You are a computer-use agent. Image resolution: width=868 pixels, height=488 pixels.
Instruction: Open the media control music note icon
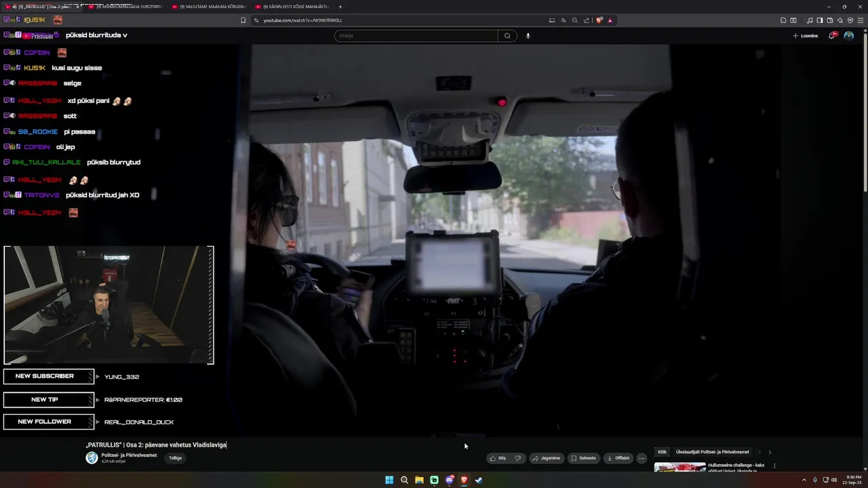pos(810,20)
